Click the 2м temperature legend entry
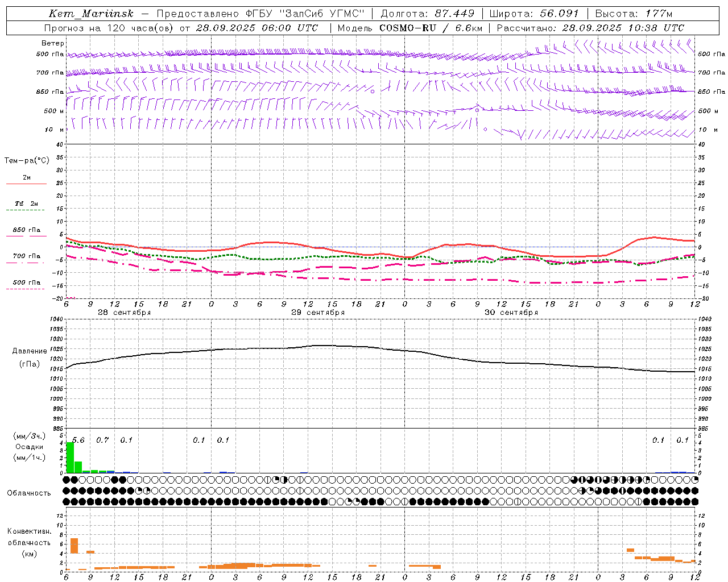This screenshot has height=582, width=728. click(27, 178)
